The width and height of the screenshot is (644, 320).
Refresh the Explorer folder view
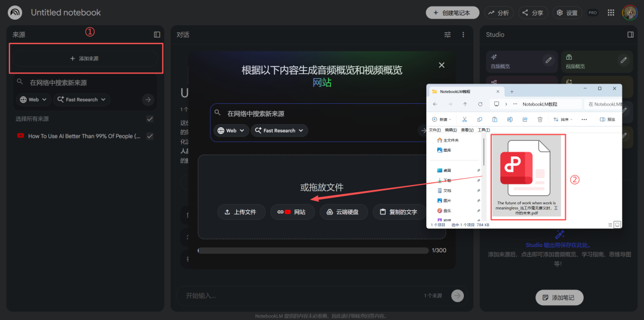(x=479, y=104)
